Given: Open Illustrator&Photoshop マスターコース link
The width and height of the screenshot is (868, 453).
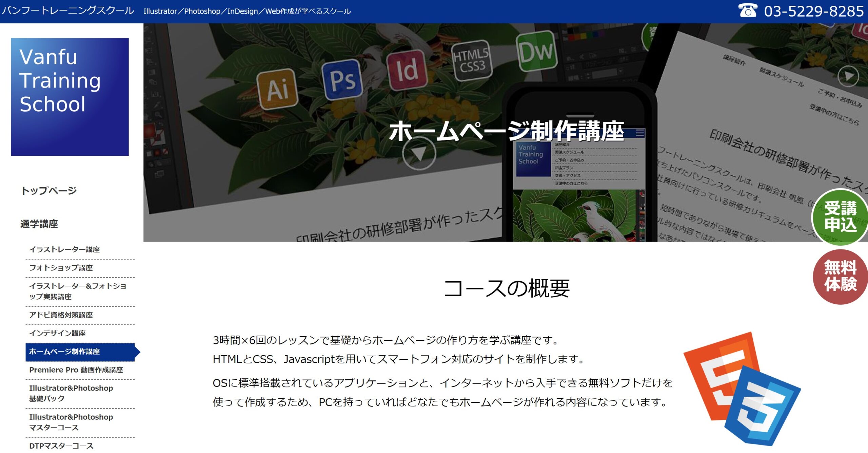Looking at the screenshot, I should [x=80, y=422].
